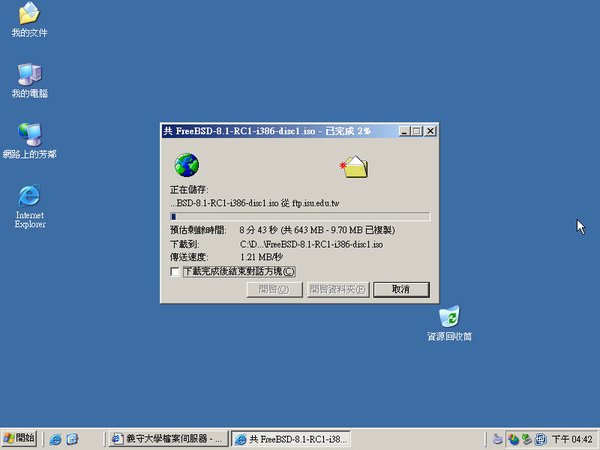Click the dialog title FreeBSD-8.1-RC1-i386-disc1.iso

(x=246, y=131)
